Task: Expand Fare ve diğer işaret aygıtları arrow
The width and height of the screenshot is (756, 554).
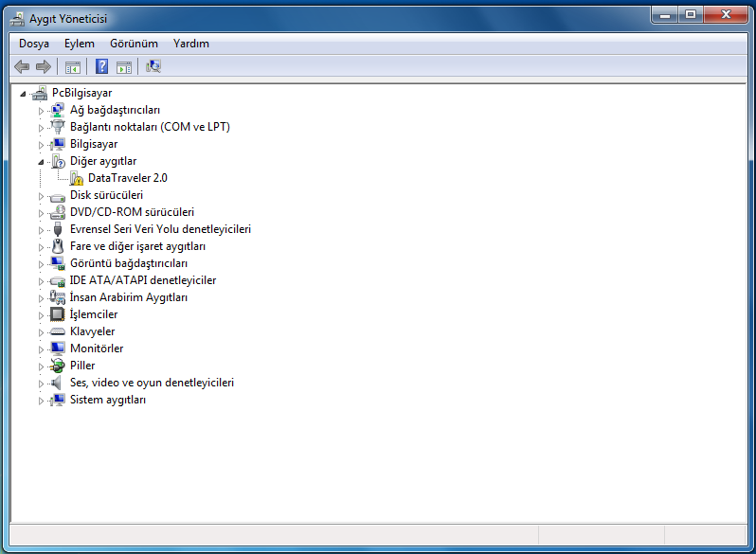Action: (41, 247)
